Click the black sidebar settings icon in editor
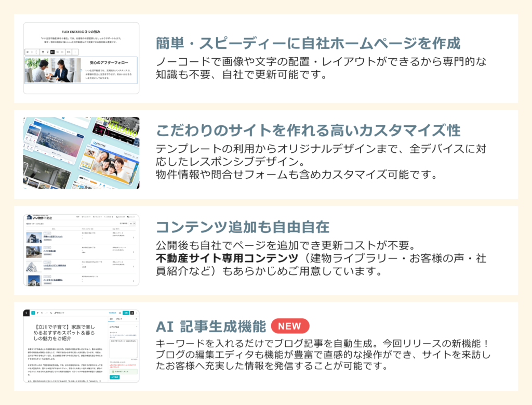532x405 pixels. (132, 313)
